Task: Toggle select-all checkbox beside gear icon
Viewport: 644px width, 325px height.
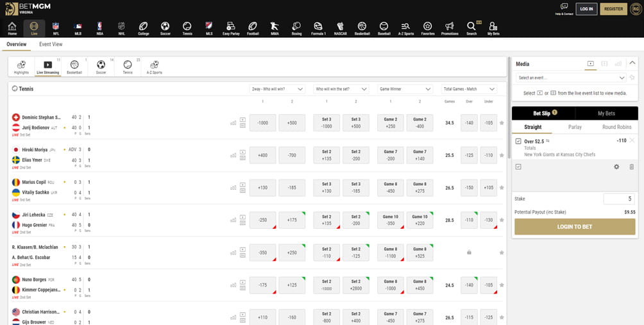Action: 518,167
